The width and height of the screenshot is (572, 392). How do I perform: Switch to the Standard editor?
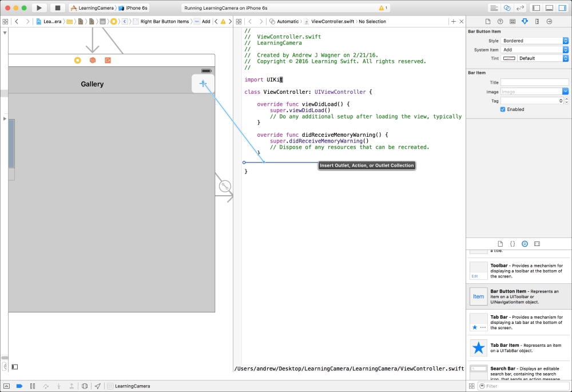coord(494,8)
